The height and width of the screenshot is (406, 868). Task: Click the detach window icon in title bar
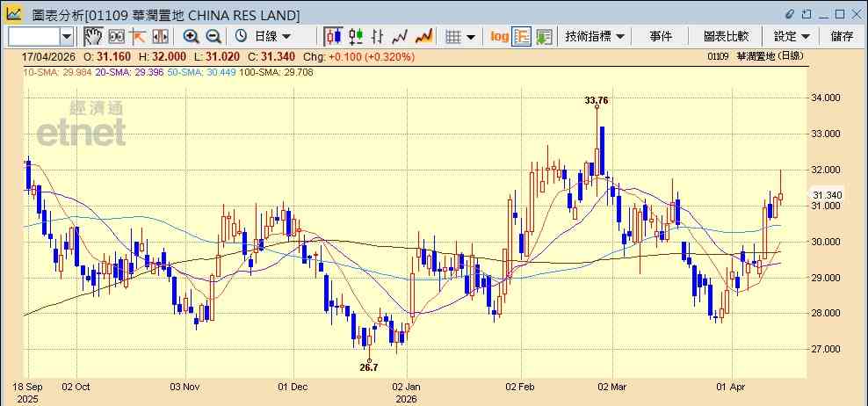point(807,14)
